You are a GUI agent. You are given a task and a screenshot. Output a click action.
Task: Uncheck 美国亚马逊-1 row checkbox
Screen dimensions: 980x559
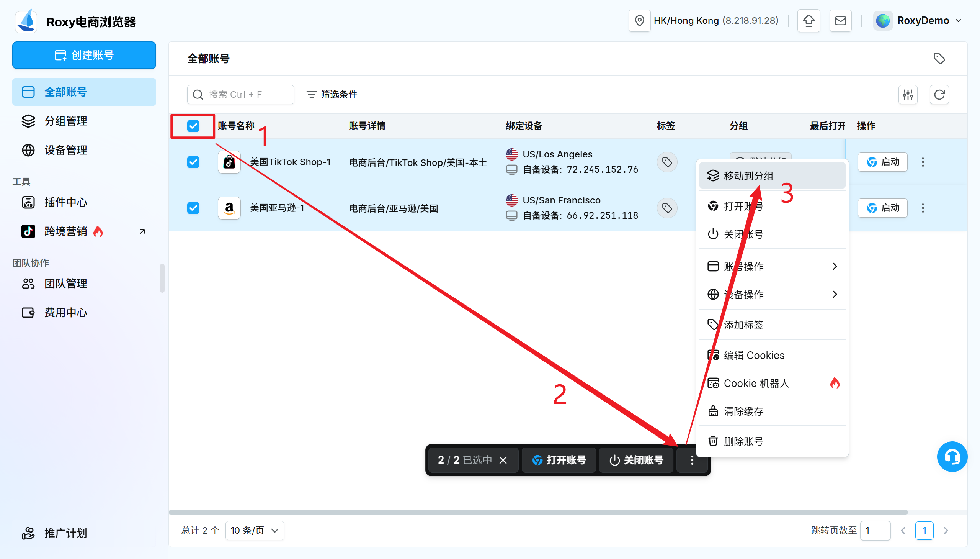193,208
